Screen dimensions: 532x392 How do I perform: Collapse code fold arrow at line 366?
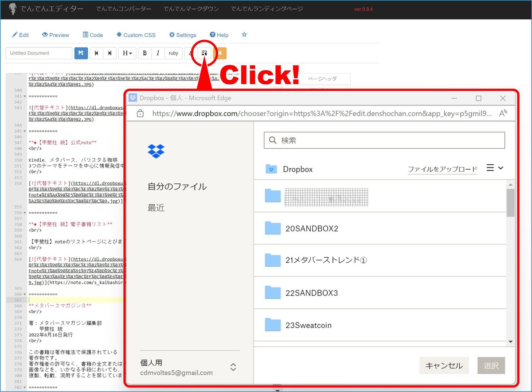(24, 294)
